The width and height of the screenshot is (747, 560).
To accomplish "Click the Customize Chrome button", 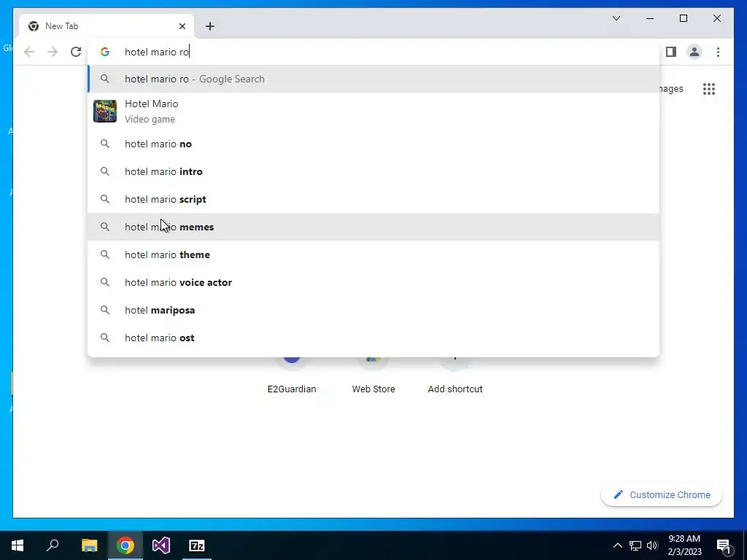I will (x=661, y=495).
